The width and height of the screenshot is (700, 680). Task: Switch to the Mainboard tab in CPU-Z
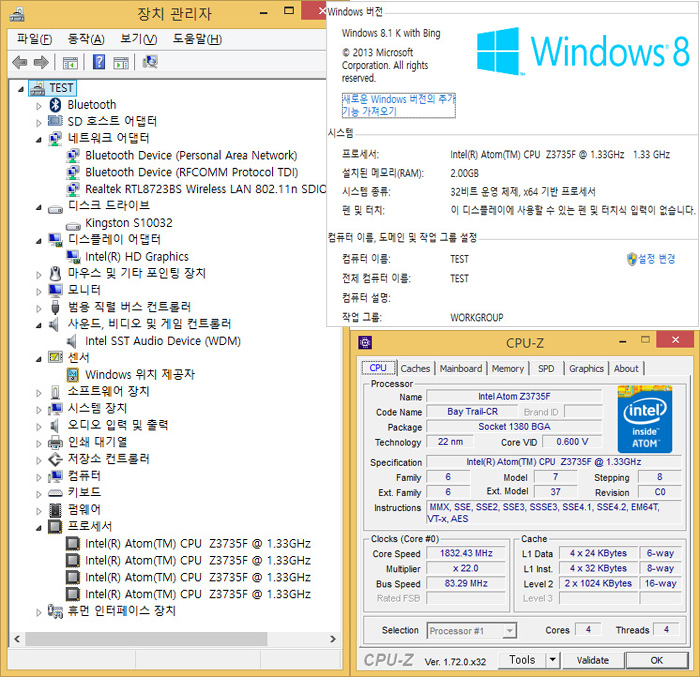tap(460, 368)
